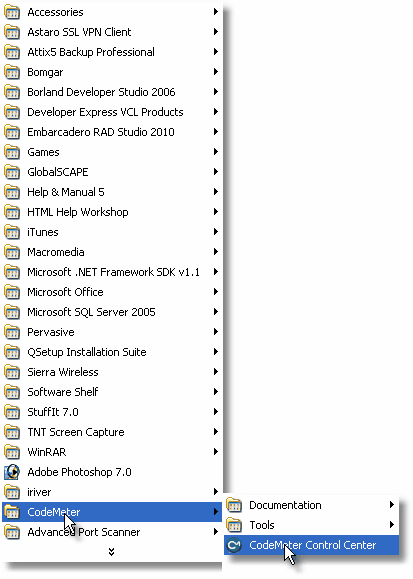Click the Adobe Photoshop 7.0 icon
The height and width of the screenshot is (579, 413).
[12, 472]
